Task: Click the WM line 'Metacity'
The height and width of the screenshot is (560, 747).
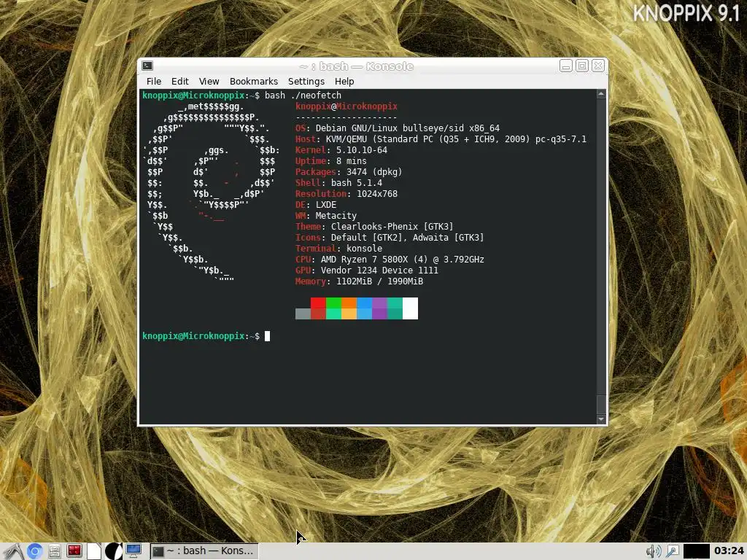Action: pos(326,216)
